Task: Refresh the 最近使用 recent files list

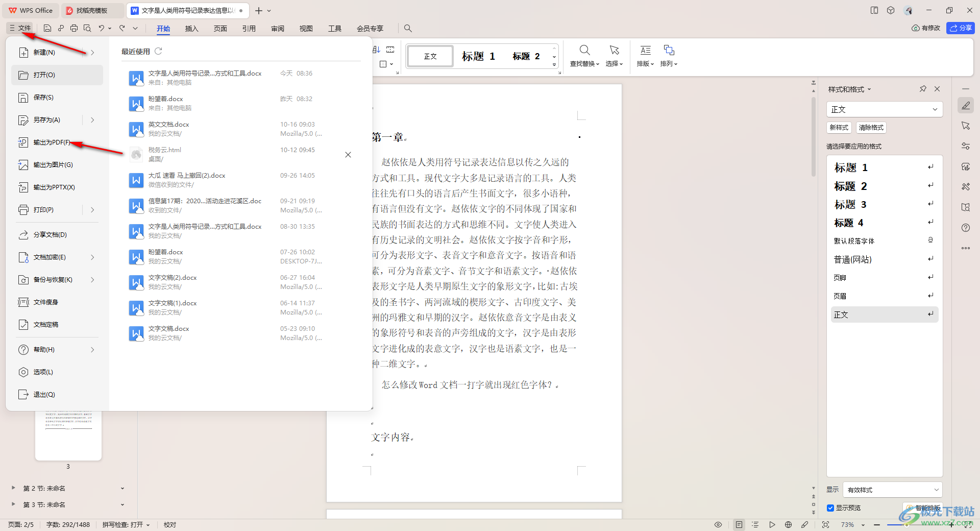Action: [158, 51]
